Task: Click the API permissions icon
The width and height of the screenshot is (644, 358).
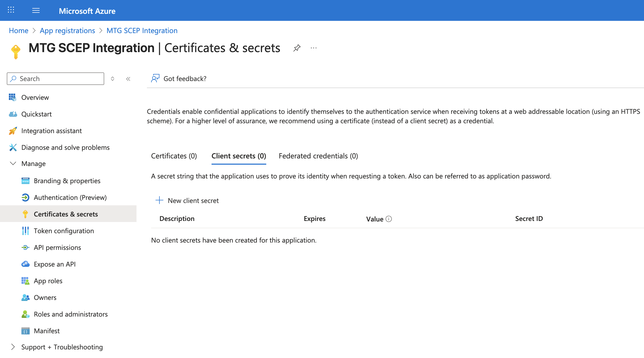Action: pos(25,247)
